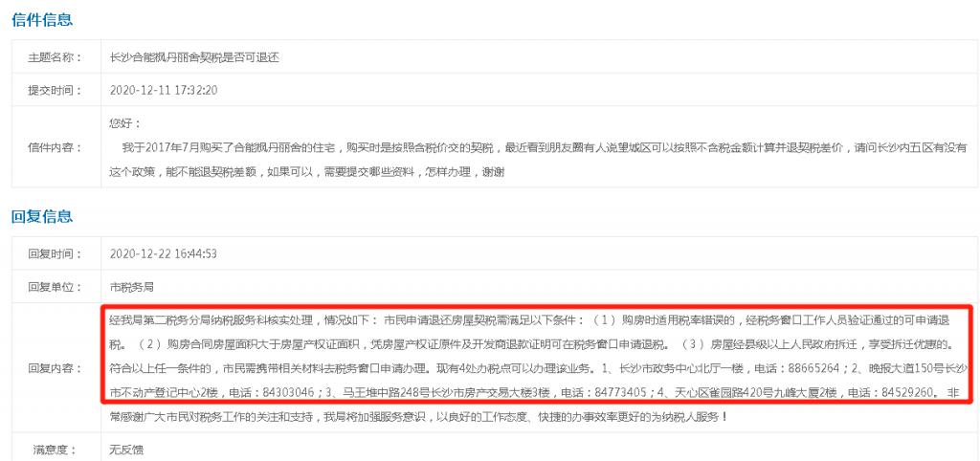Click the greeting line 您好：
Viewport: 980px width, 461px height.
click(125, 123)
